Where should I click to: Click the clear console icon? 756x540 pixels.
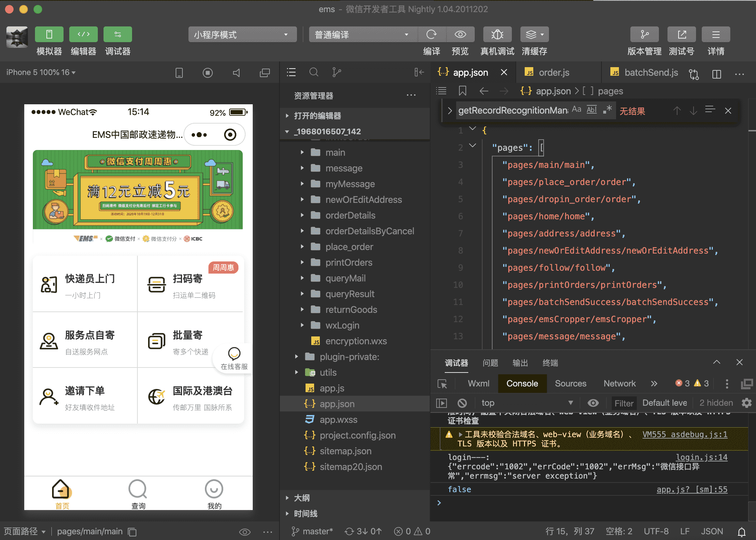coord(462,403)
